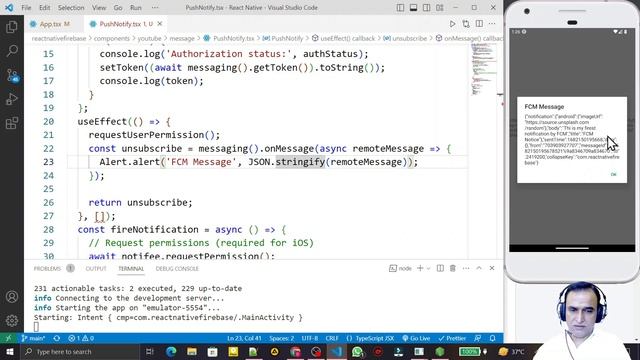Toggle secondary side bar layout icon
Screen dimensions: 640x360
(427, 8)
